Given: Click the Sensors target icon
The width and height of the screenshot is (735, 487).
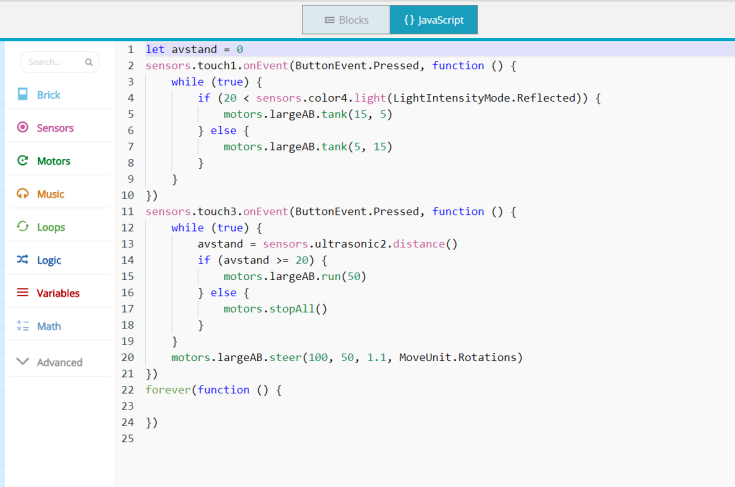Looking at the screenshot, I should [22, 127].
